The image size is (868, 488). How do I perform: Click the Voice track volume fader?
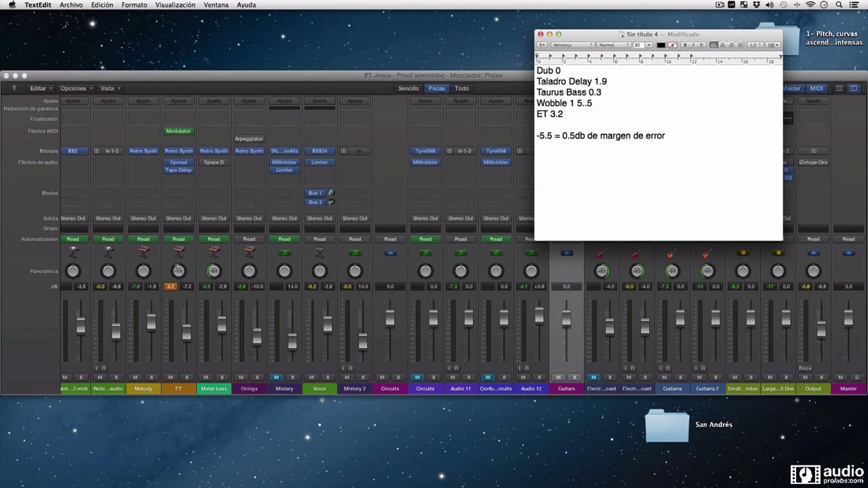click(327, 324)
